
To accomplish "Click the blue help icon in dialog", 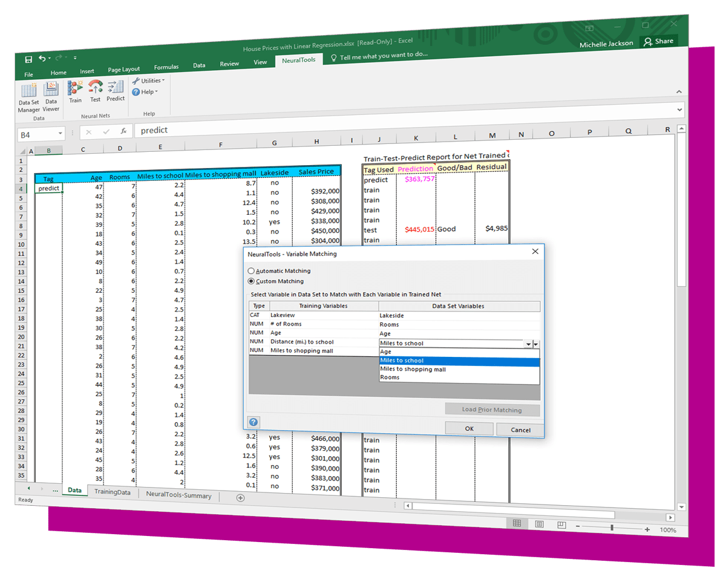I will [x=253, y=422].
